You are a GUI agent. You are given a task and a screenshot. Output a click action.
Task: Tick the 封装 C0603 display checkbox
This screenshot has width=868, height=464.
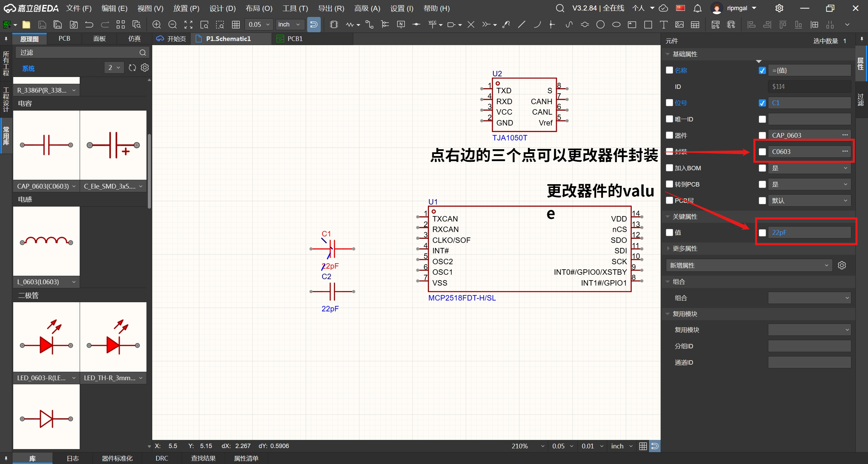pyautogui.click(x=762, y=152)
